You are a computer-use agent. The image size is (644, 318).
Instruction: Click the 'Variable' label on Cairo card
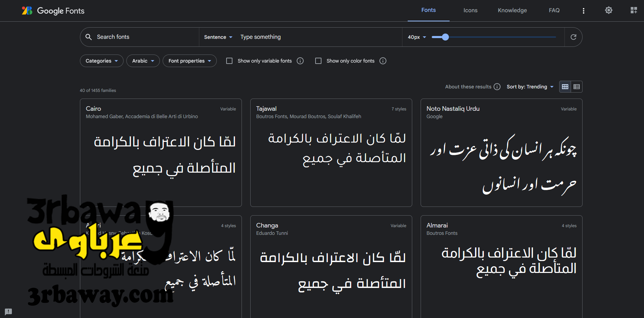tap(228, 109)
